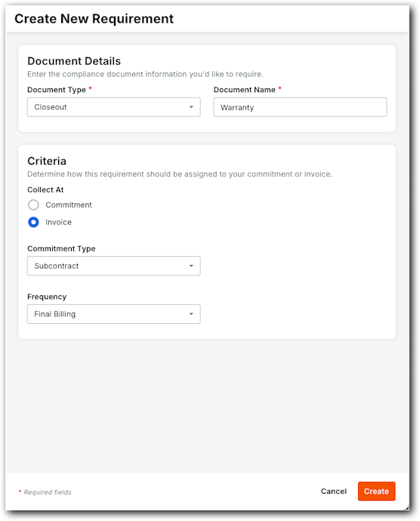Viewport: 420px width, 521px height.
Task: Click the Create New Requirement title
Action: 94,19
